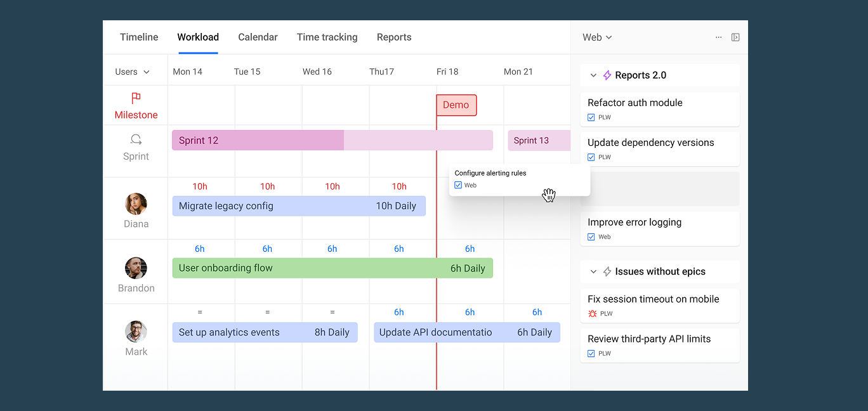
Task: Switch to the Time tracking tab
Action: point(327,37)
